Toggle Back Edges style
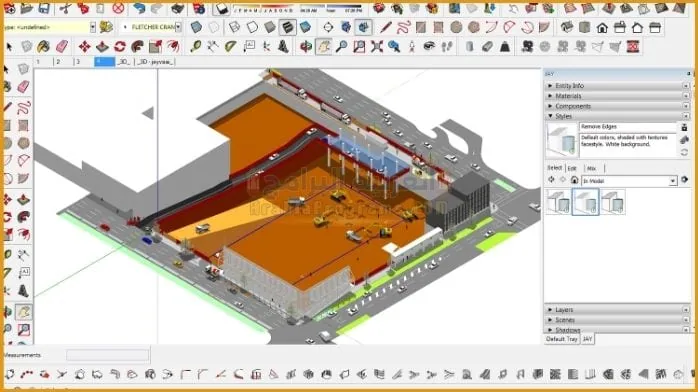This screenshot has width=698, height=392. (214, 27)
